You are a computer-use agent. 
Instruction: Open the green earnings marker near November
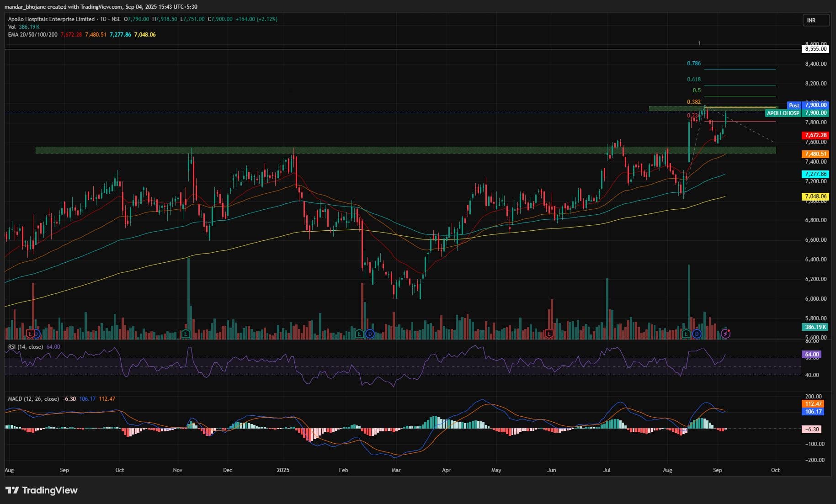point(186,334)
